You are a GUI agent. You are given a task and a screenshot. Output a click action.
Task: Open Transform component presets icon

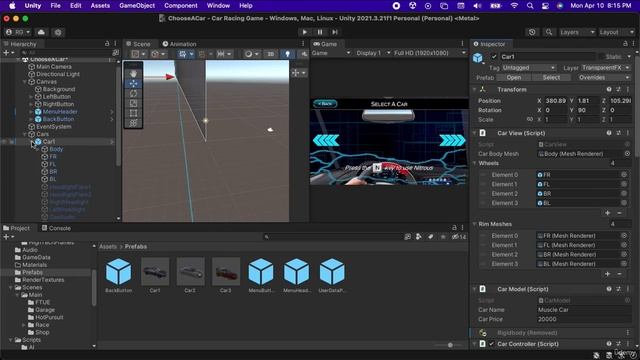tap(618, 89)
